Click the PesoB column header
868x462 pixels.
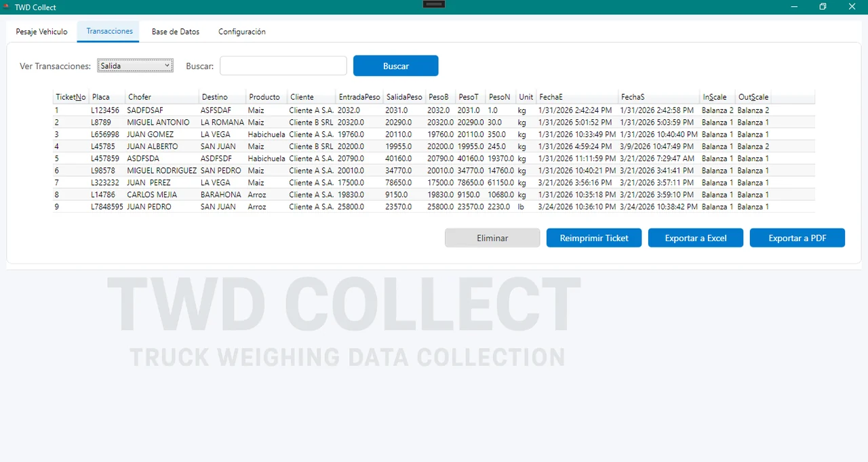coord(441,97)
